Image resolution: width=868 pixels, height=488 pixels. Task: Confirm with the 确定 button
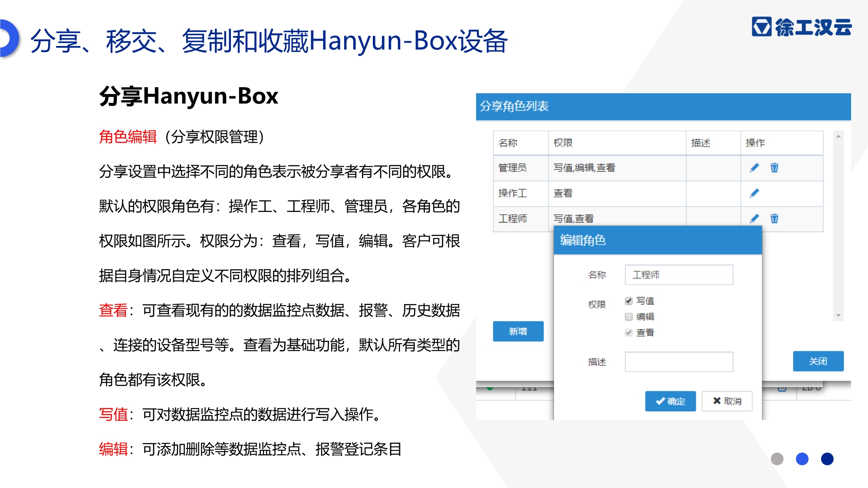(671, 401)
